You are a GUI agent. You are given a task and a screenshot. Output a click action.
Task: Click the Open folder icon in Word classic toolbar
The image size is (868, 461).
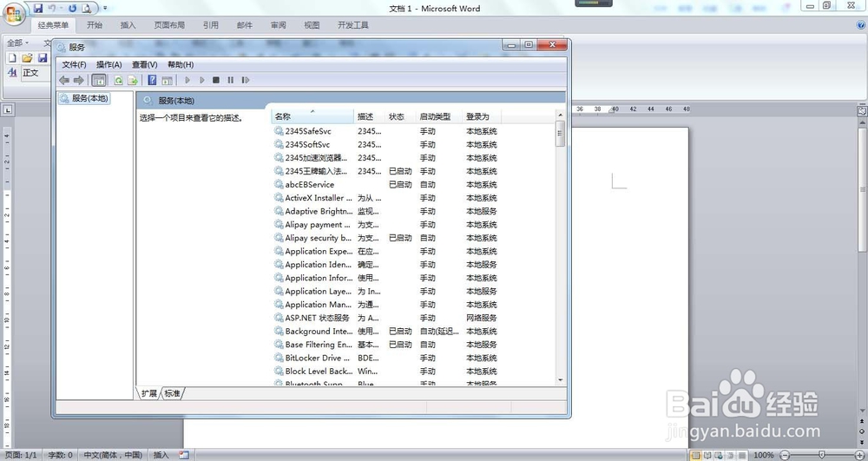[x=27, y=57]
